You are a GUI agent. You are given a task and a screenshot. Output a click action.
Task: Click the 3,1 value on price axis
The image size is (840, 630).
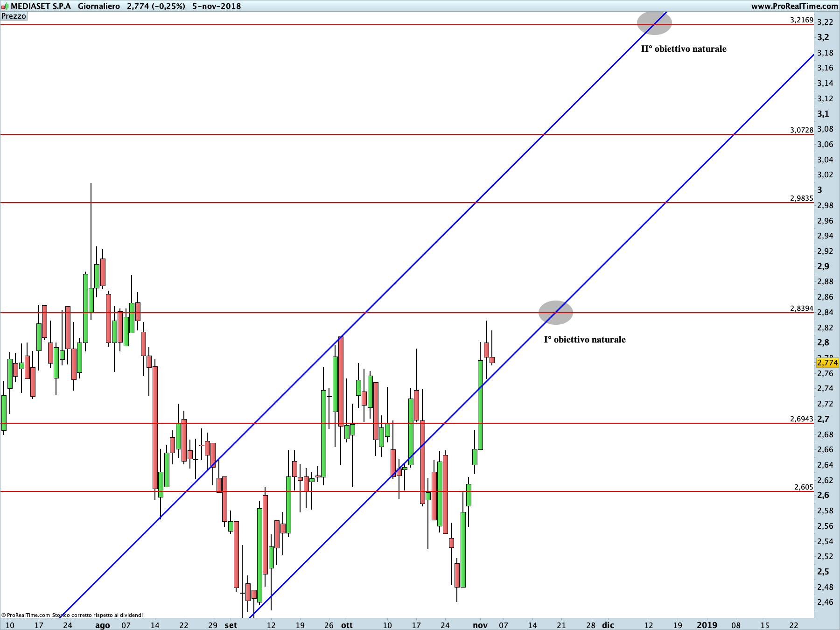click(x=823, y=114)
